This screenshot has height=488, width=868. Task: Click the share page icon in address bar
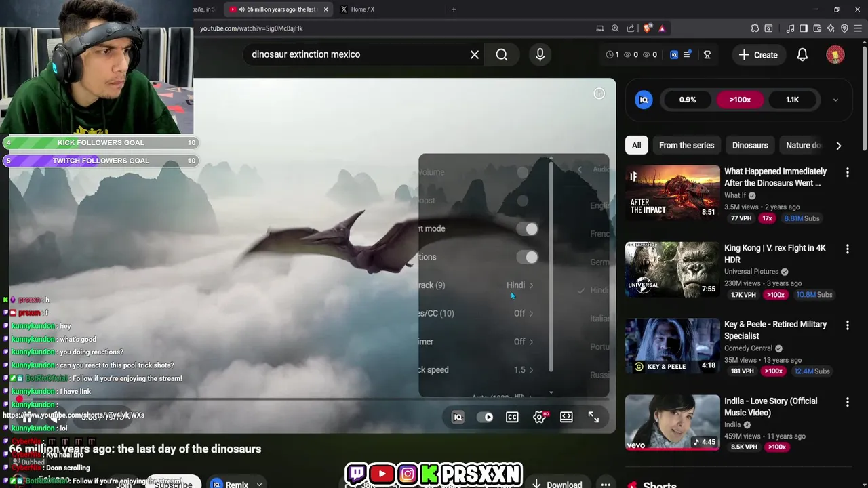[631, 28]
